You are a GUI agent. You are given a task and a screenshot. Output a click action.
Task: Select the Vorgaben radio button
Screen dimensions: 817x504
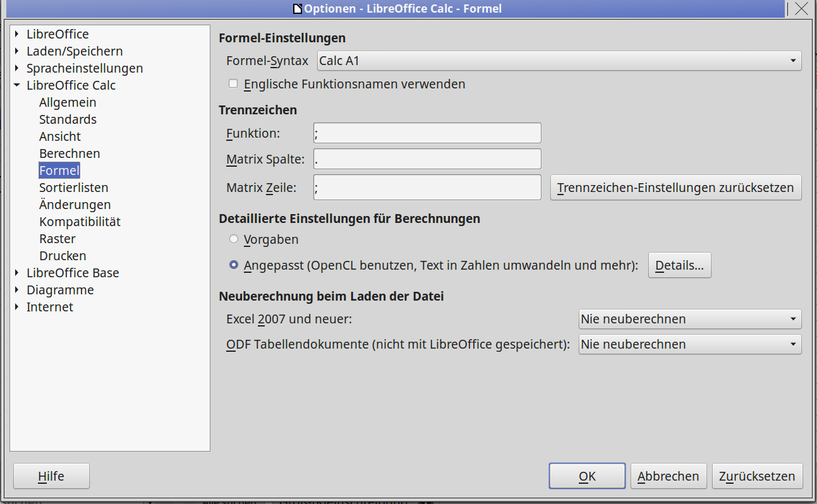234,239
